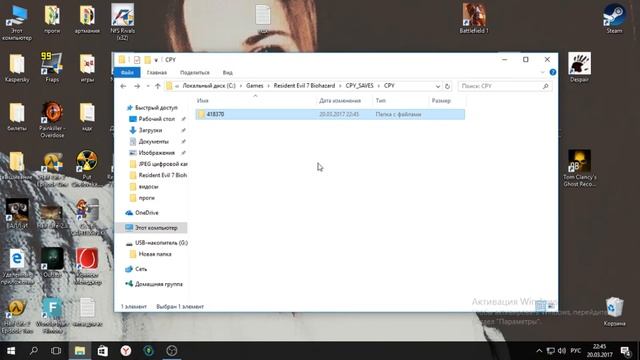Select the Microsoft Edge desktop icon
640x360 pixels.
point(17,266)
